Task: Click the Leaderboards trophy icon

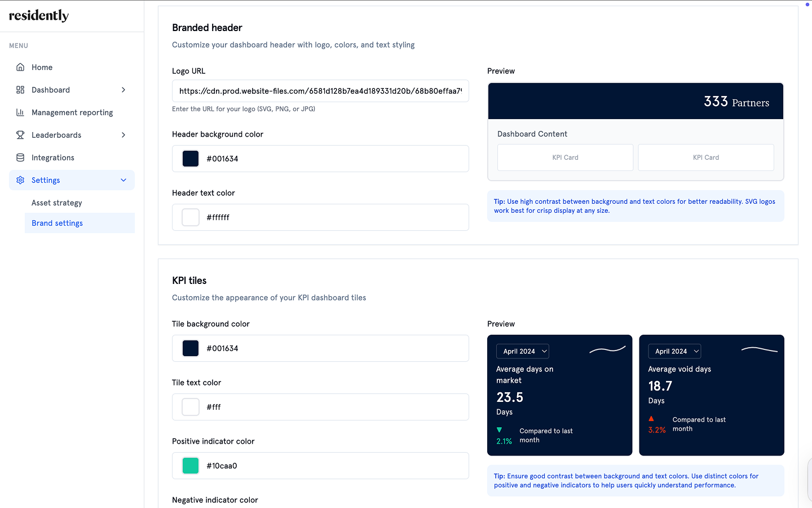Action: (x=20, y=135)
